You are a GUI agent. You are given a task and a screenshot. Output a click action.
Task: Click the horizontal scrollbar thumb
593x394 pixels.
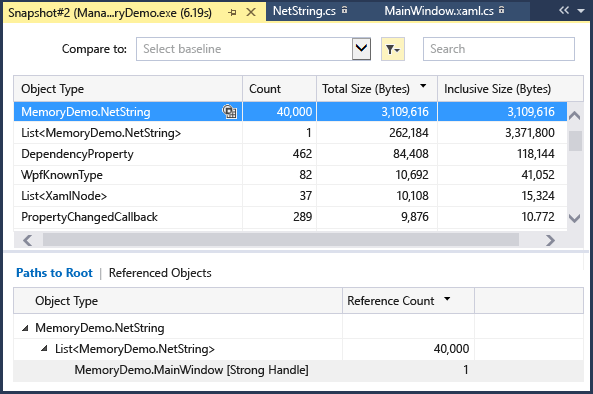281,240
